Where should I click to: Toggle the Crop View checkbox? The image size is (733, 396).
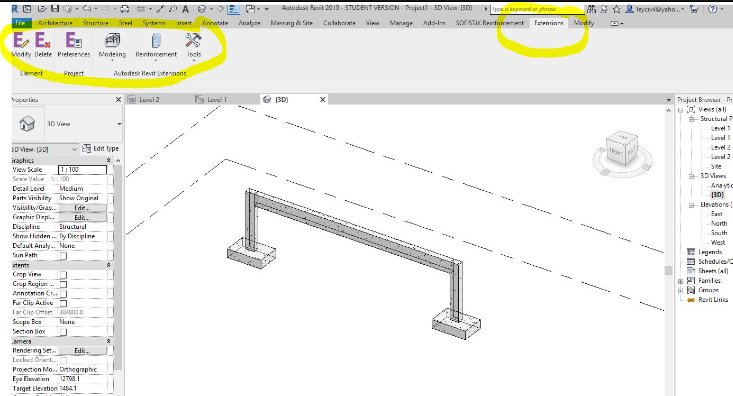[x=63, y=275]
